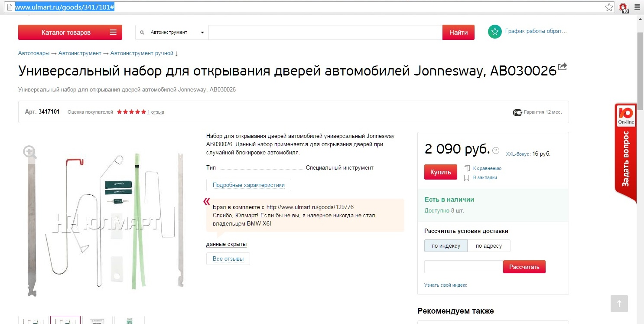Screen dimensions: 644x324
Task: Click the bookmark icon next to В закладки
Action: pos(467,178)
